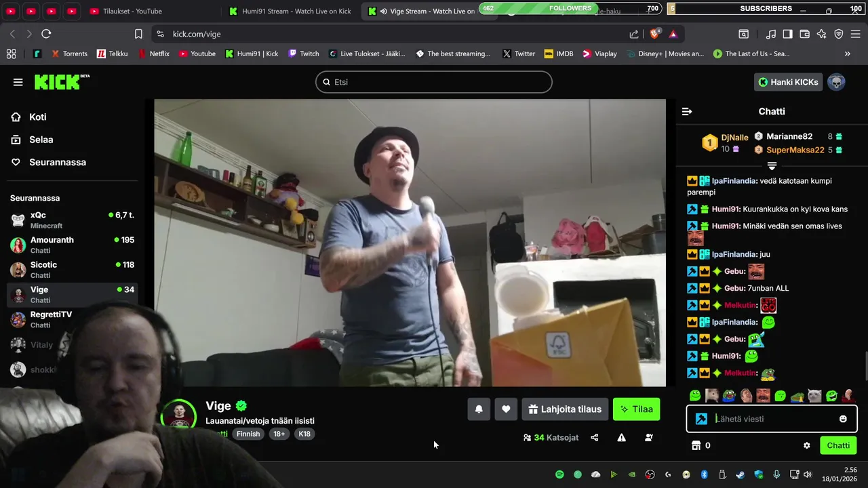Open the Brave wallet icon
This screenshot has width=868, height=488.
(805, 34)
